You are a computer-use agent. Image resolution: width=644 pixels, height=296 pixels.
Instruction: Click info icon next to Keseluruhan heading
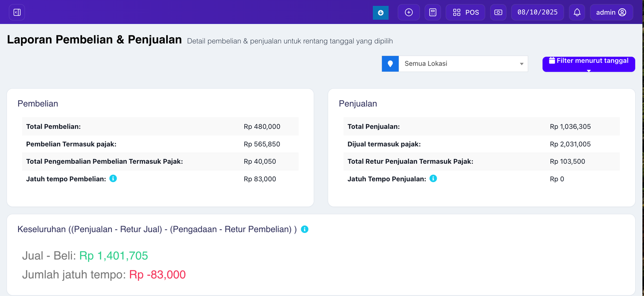pyautogui.click(x=305, y=229)
